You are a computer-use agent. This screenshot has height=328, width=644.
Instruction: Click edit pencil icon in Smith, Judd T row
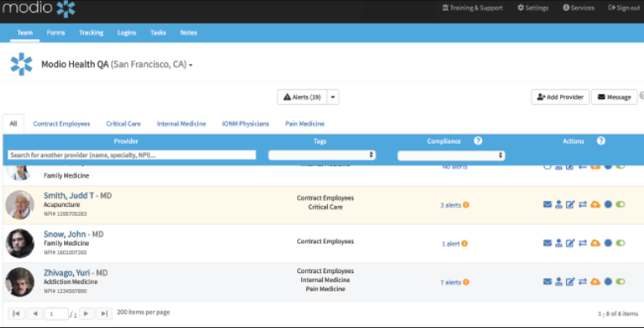(x=570, y=204)
